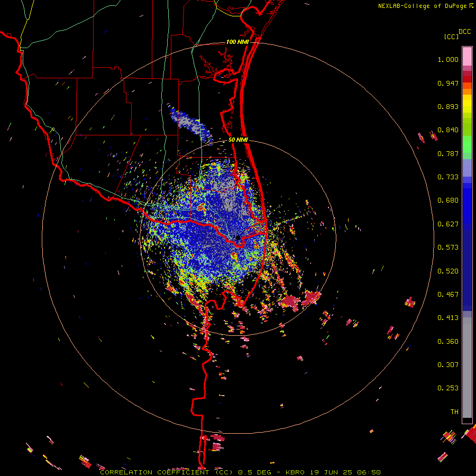The width and height of the screenshot is (476, 476).
Task: Click the NEXLAB-College of DuPage label
Action: [x=422, y=6]
